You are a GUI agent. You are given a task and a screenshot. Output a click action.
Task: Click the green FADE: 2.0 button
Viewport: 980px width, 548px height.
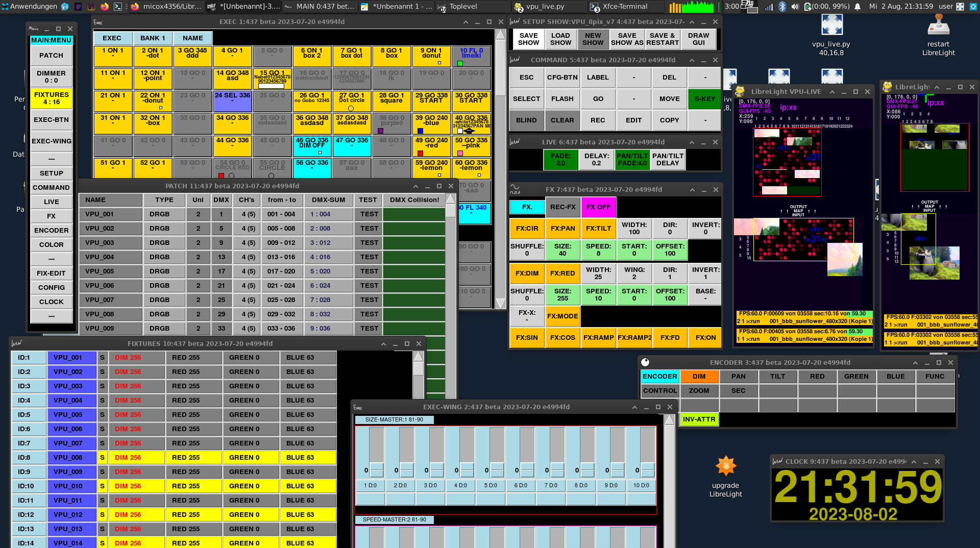coord(560,160)
